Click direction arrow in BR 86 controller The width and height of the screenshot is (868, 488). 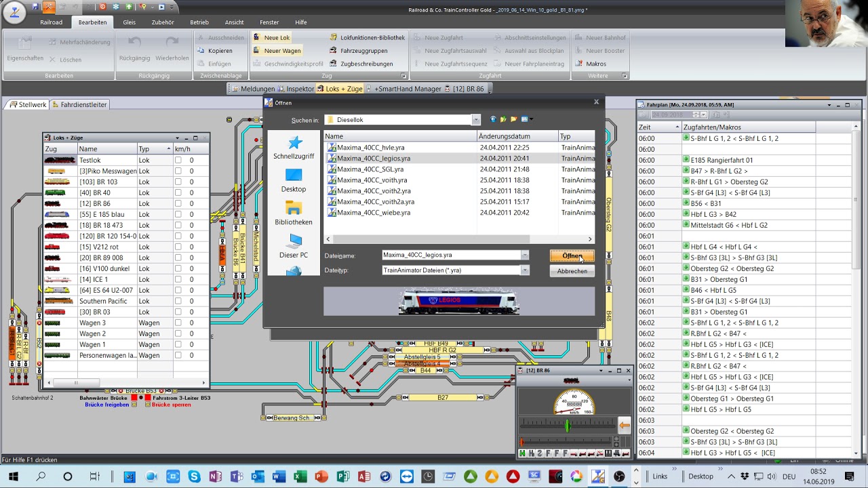[624, 426]
